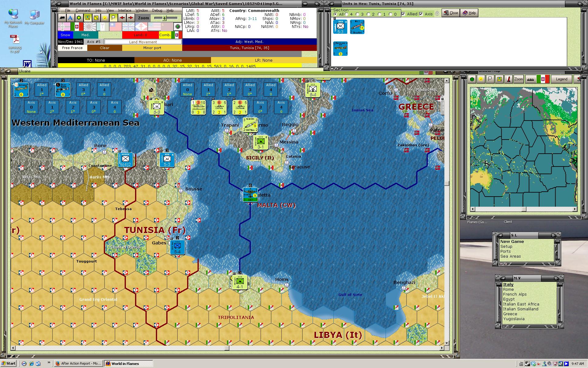Open the Debug menu
Screen dimensions: 588x368
pyautogui.click(x=157, y=10)
